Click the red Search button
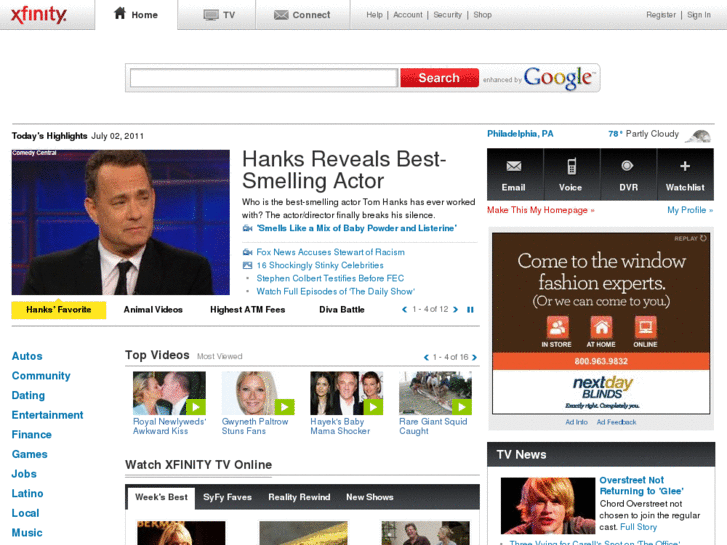This screenshot has width=727, height=545. click(x=439, y=78)
